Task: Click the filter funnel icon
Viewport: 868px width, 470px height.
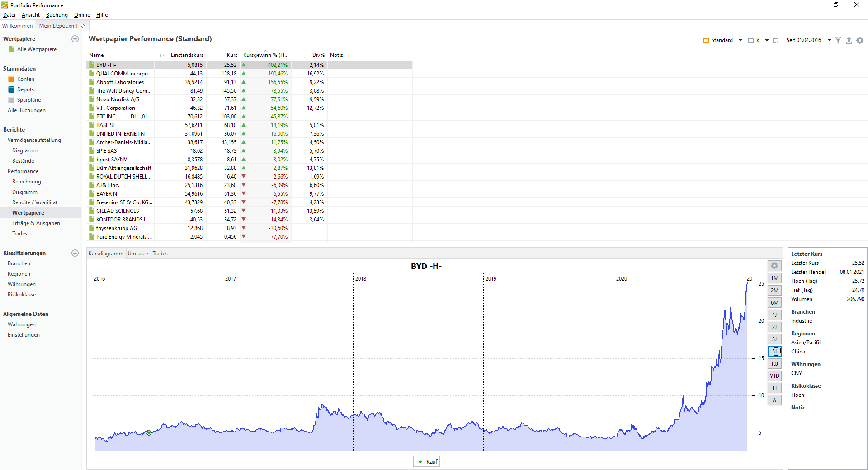Action: pyautogui.click(x=838, y=40)
